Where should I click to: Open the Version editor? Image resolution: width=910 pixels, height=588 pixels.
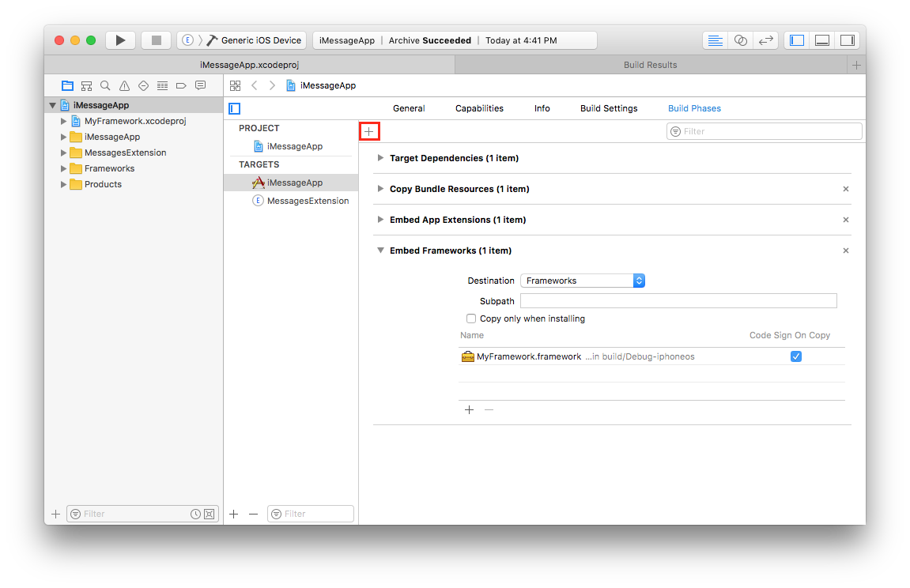coord(765,40)
